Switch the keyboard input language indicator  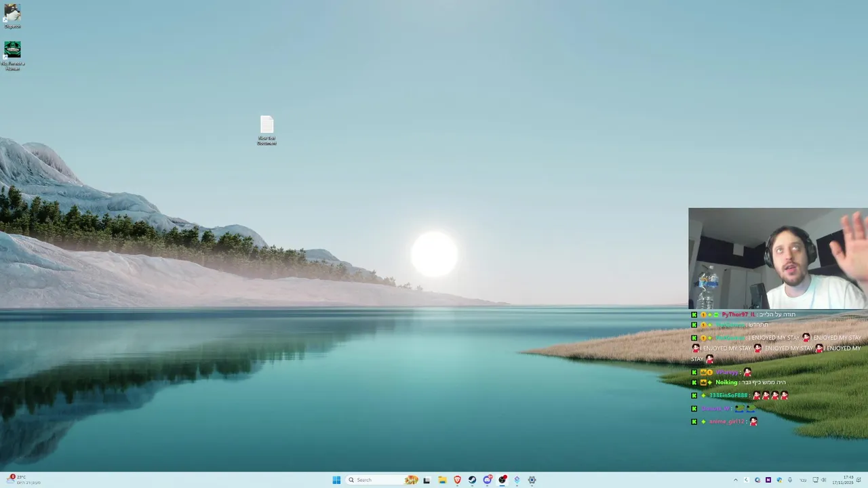click(804, 480)
